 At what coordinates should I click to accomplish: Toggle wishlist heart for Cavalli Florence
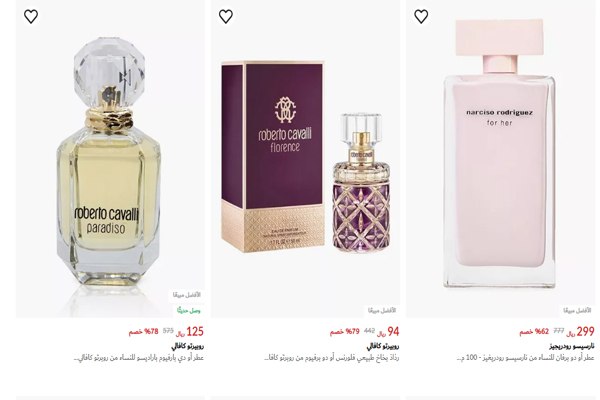(226, 16)
